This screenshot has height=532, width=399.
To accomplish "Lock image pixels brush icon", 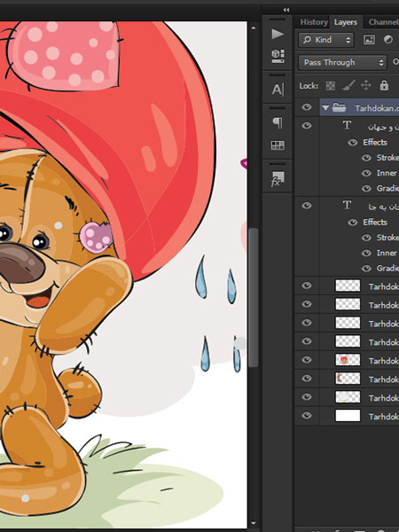I will click(x=348, y=85).
